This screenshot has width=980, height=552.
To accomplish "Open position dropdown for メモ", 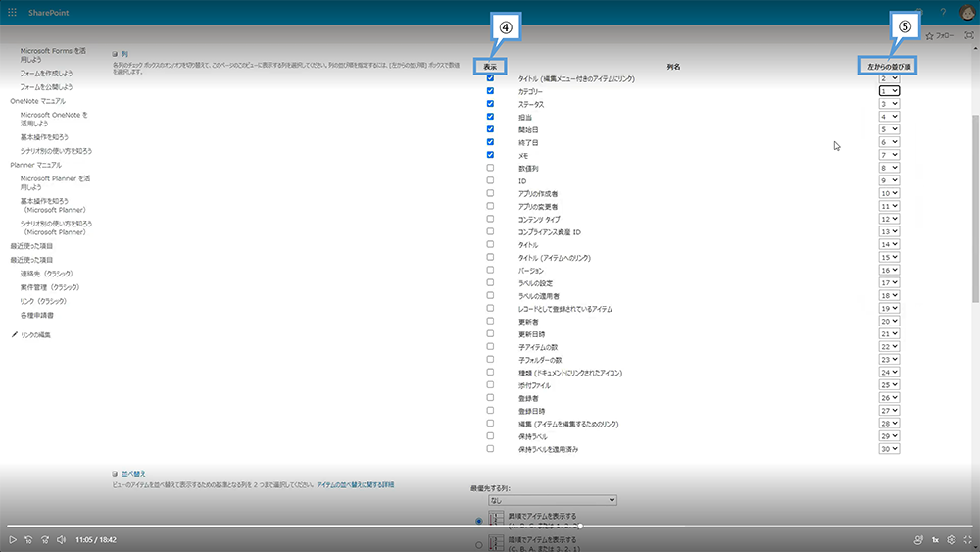I will (889, 155).
